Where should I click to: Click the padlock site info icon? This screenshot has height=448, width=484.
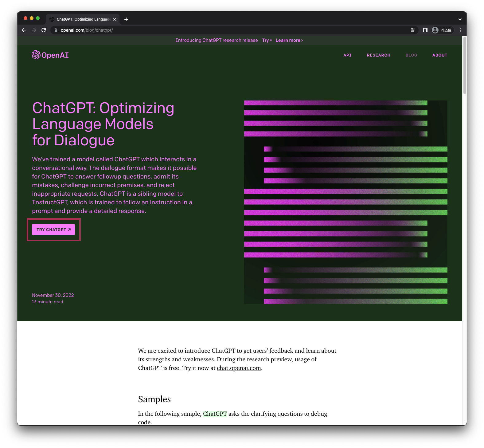coord(56,30)
